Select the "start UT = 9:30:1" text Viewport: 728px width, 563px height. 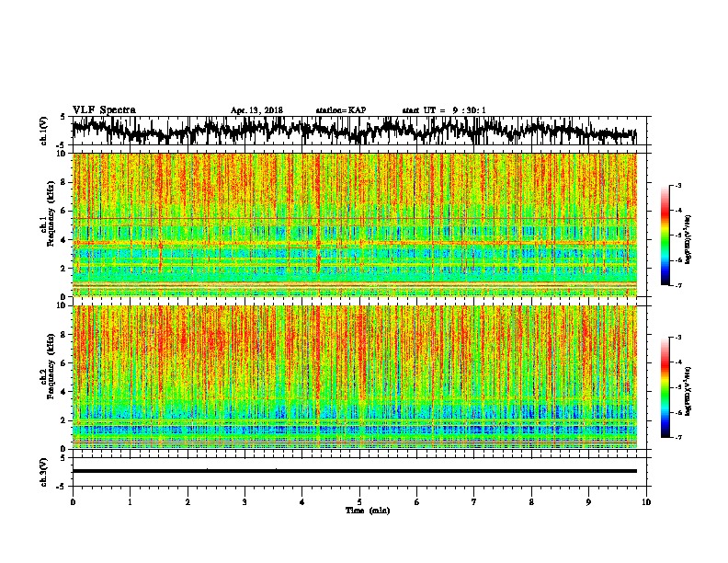click(444, 110)
